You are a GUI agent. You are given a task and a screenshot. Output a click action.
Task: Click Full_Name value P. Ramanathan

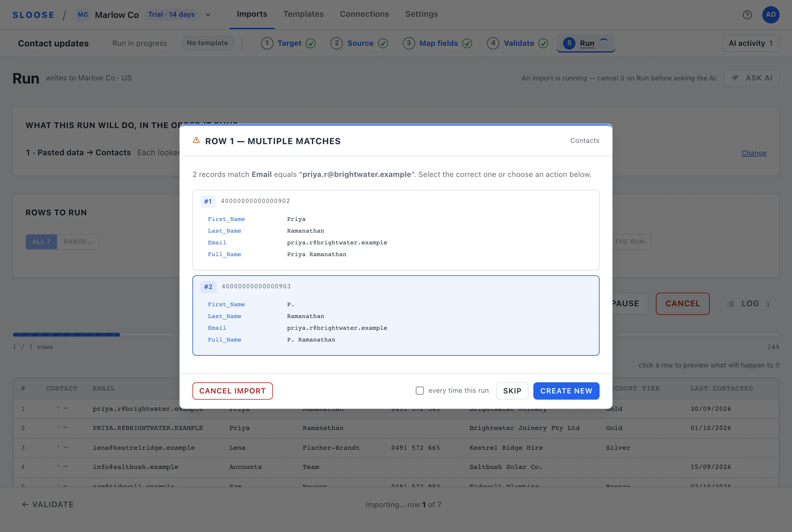click(x=311, y=340)
